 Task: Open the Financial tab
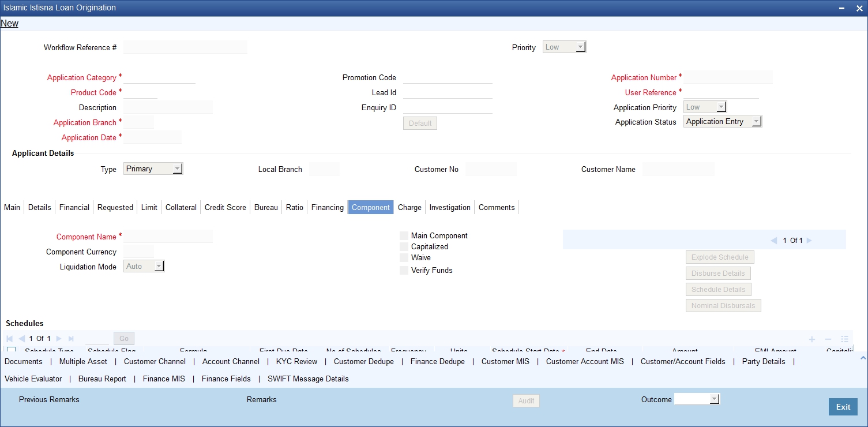74,207
